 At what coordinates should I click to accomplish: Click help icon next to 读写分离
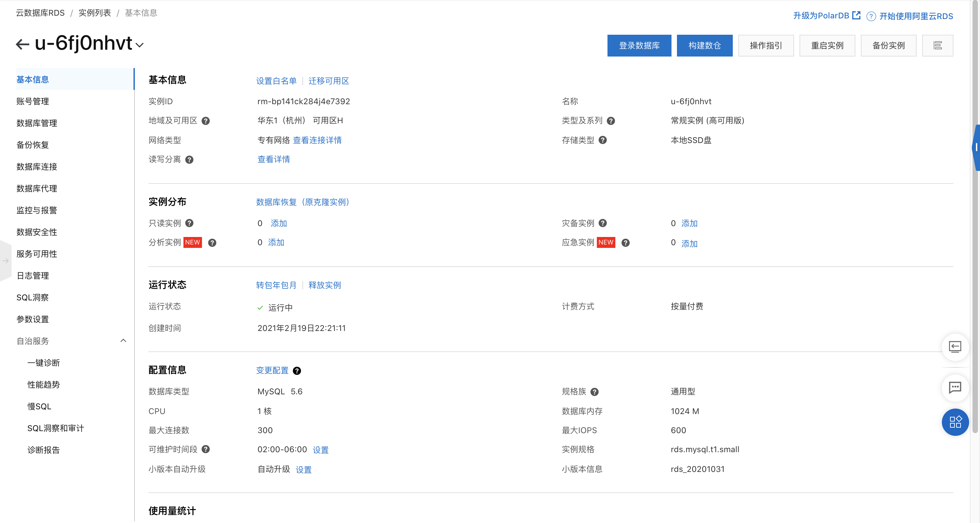click(x=189, y=160)
